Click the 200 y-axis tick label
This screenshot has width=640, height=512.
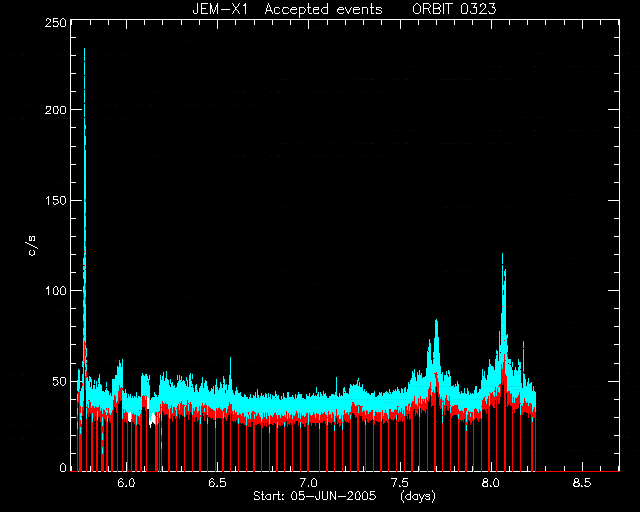click(x=56, y=110)
